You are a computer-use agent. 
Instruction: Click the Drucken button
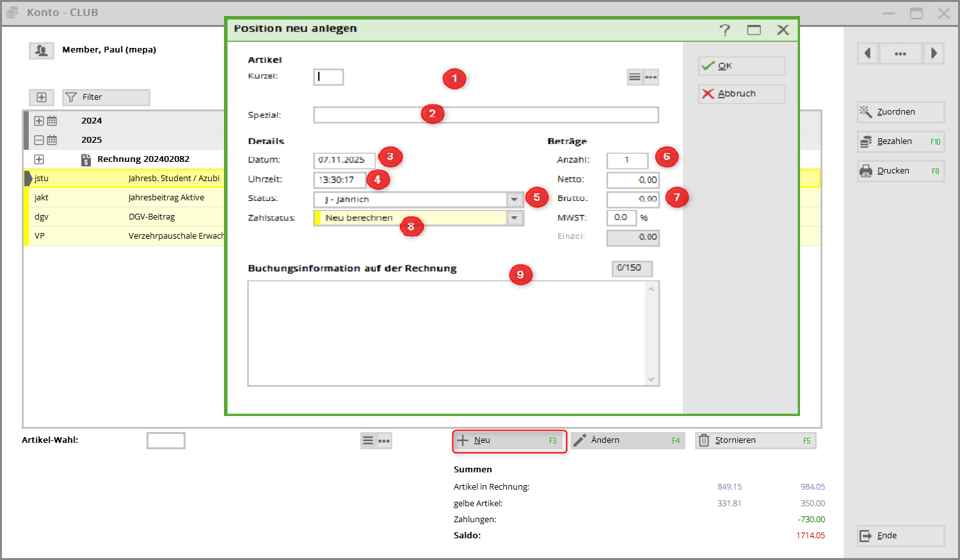[901, 171]
